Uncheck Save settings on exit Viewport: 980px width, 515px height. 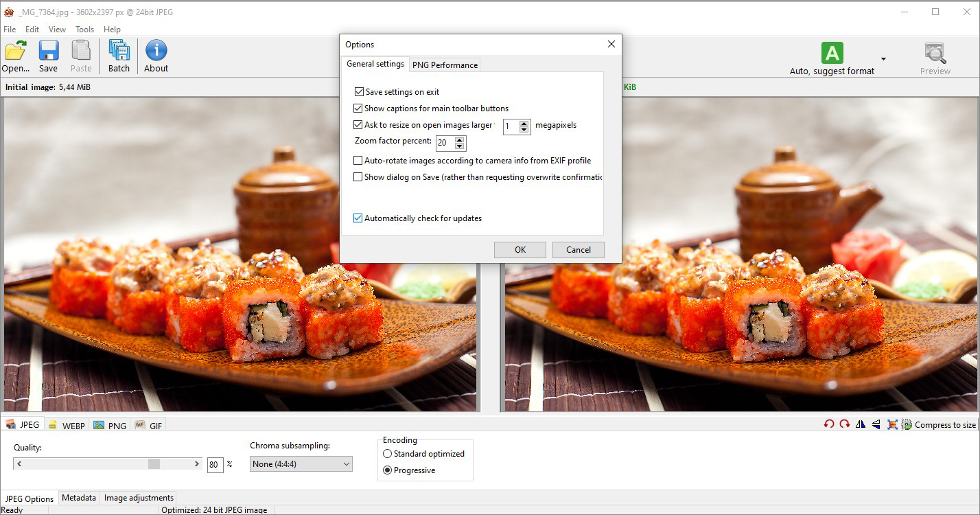click(x=359, y=91)
